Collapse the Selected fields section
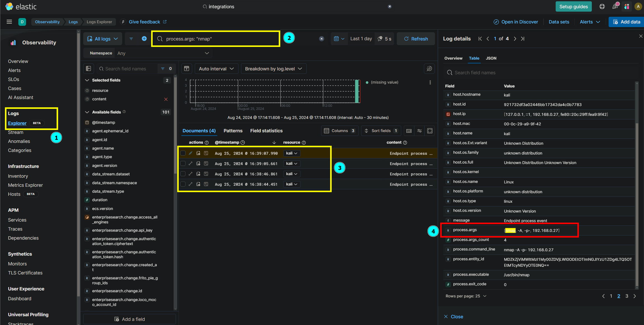The width and height of the screenshot is (644, 325). click(87, 80)
